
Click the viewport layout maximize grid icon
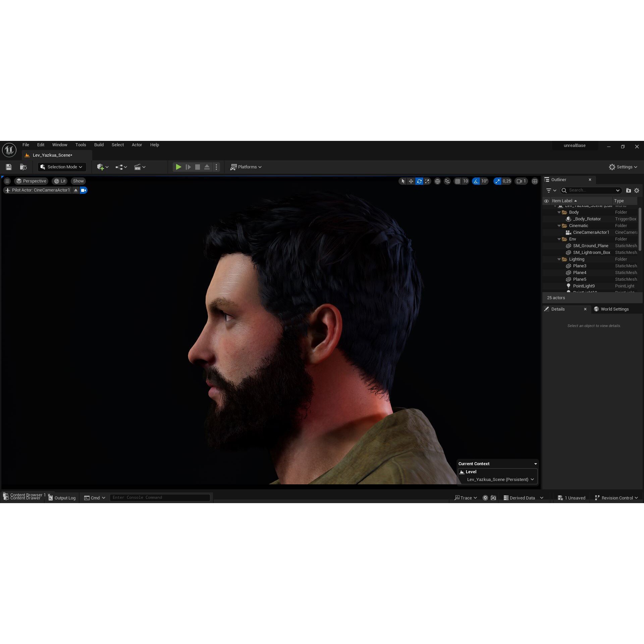pos(535,181)
